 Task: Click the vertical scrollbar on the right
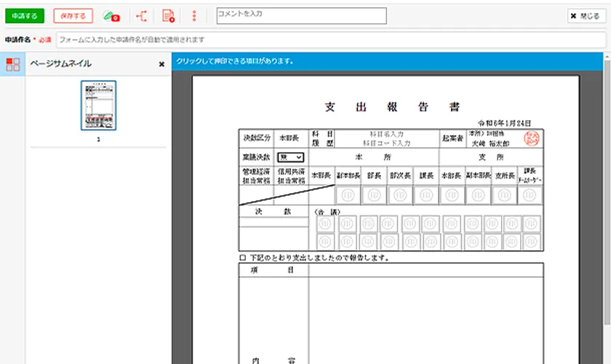[x=606, y=218]
